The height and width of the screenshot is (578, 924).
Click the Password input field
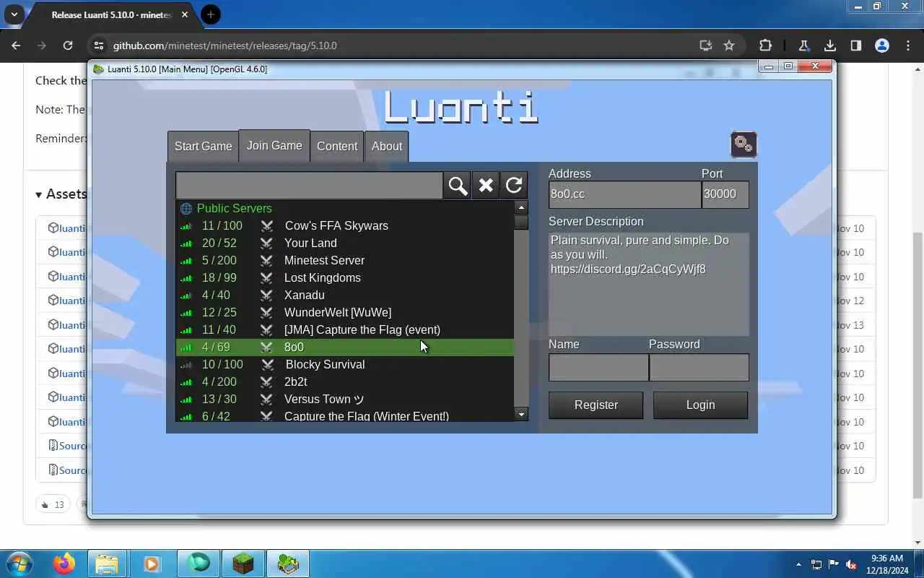699,368
